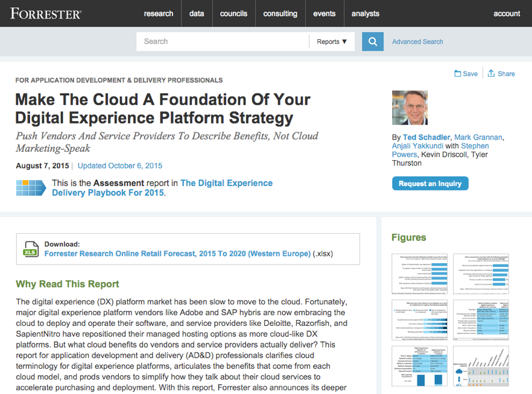The height and width of the screenshot is (394, 532).
Task: Open Stephen Powers' author link
Action: pos(440,150)
